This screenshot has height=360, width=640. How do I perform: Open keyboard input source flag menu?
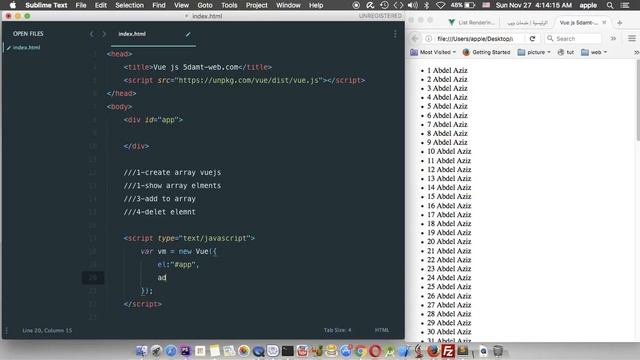tap(486, 5)
